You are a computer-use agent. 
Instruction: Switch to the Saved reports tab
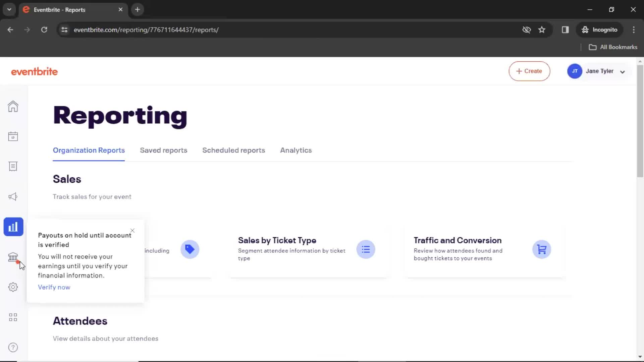point(164,150)
